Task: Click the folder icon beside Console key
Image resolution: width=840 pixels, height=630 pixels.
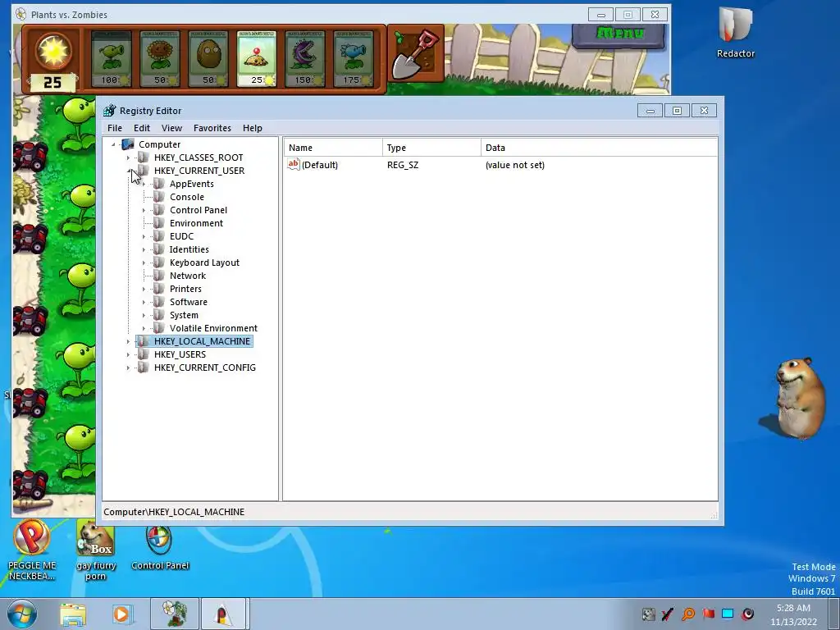Action: coord(158,197)
